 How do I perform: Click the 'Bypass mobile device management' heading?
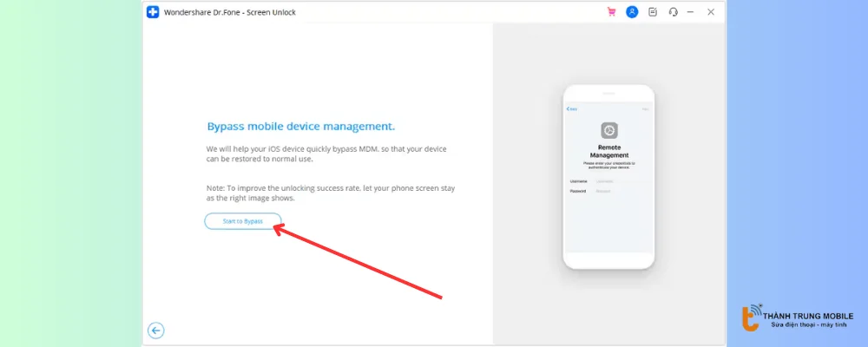pos(300,126)
